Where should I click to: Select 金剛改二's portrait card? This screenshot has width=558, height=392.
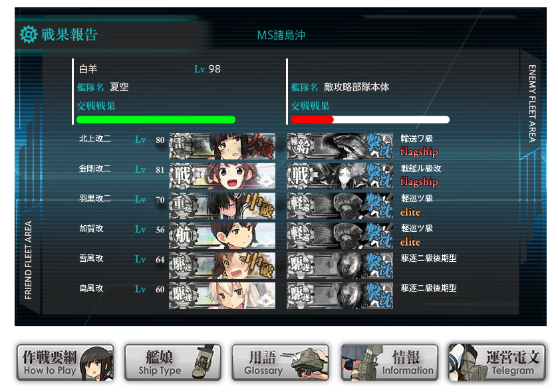click(x=222, y=176)
